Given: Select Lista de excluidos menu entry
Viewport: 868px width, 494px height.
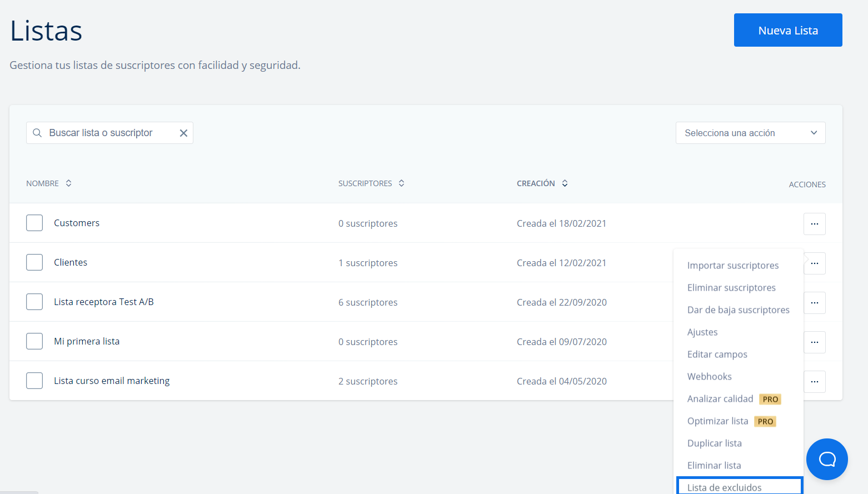Looking at the screenshot, I should [740, 487].
